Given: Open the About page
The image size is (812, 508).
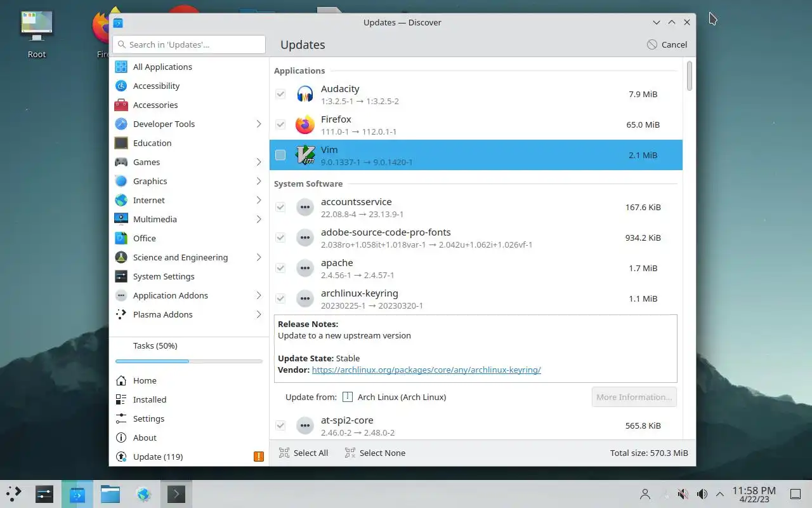Looking at the screenshot, I should tap(189, 438).
